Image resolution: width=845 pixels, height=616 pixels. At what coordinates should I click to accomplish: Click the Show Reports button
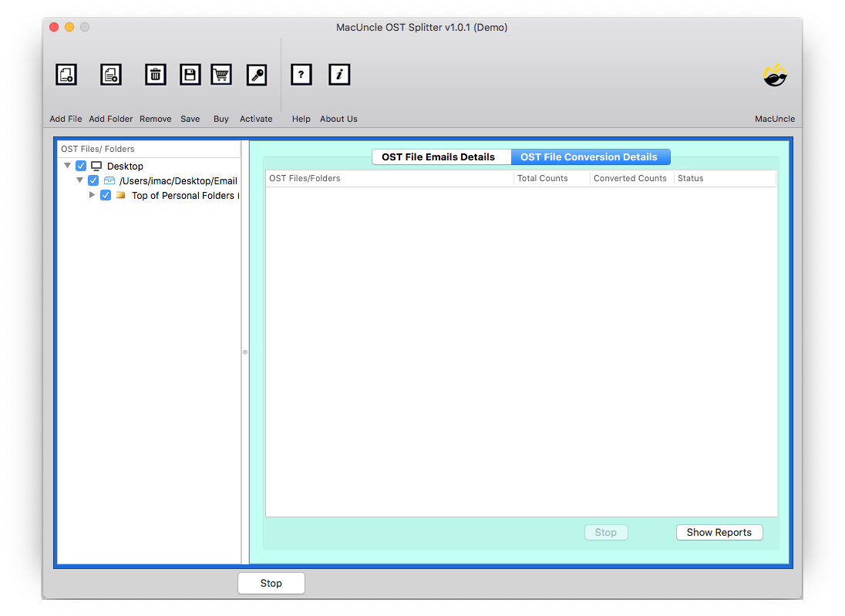point(719,532)
